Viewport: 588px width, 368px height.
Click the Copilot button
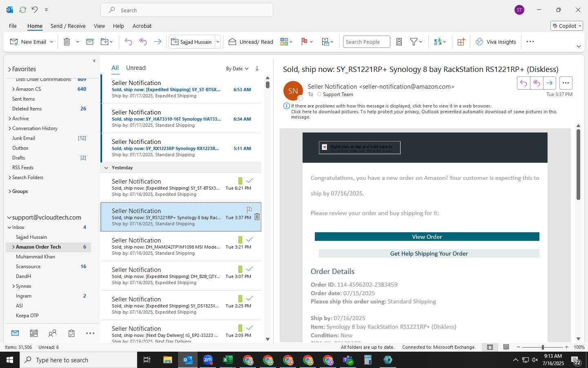coord(567,26)
